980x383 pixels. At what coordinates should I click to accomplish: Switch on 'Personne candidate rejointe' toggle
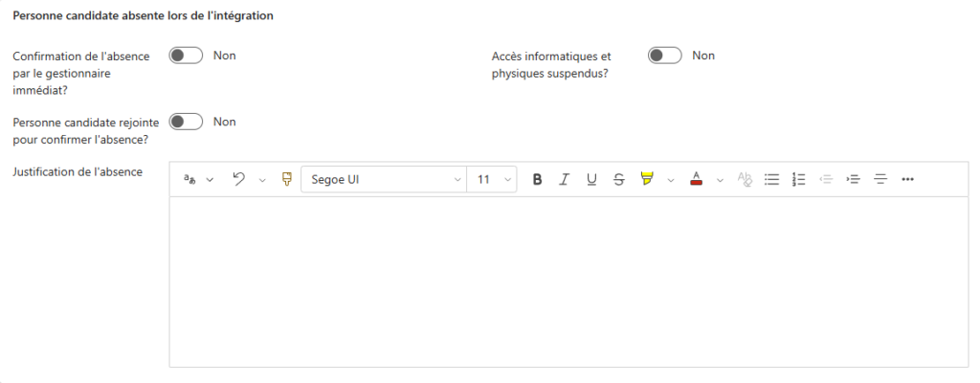(x=186, y=122)
